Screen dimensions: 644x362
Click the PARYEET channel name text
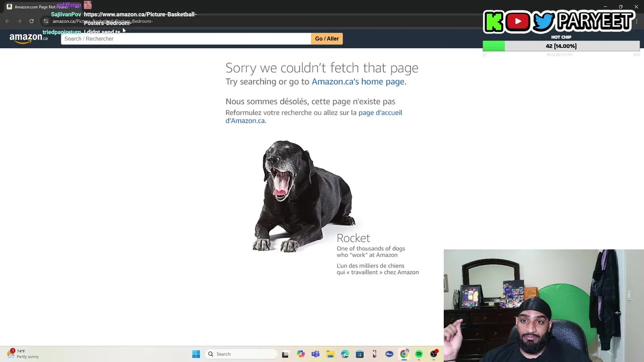(595, 22)
